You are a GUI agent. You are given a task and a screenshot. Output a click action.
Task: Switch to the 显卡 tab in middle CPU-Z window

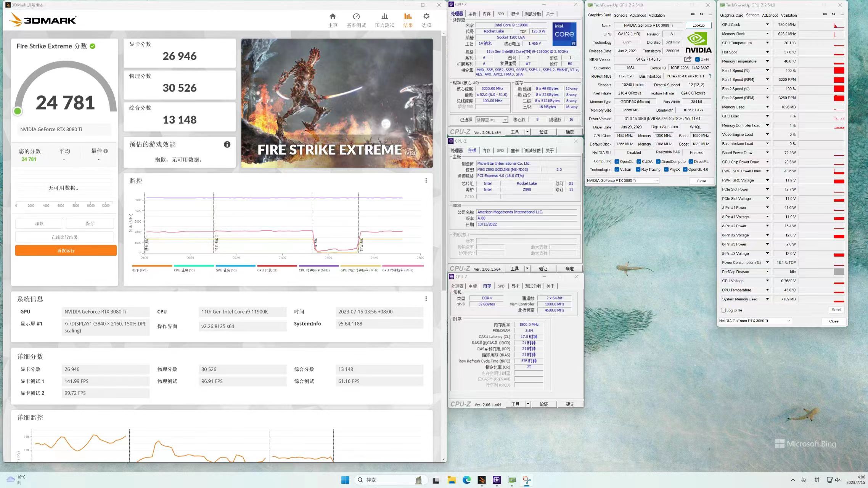[515, 151]
